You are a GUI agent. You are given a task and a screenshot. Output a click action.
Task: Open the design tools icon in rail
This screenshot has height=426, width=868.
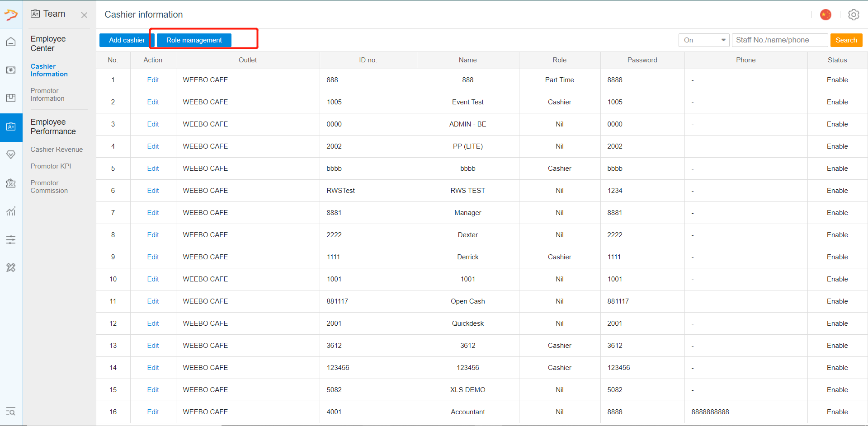coord(11,267)
